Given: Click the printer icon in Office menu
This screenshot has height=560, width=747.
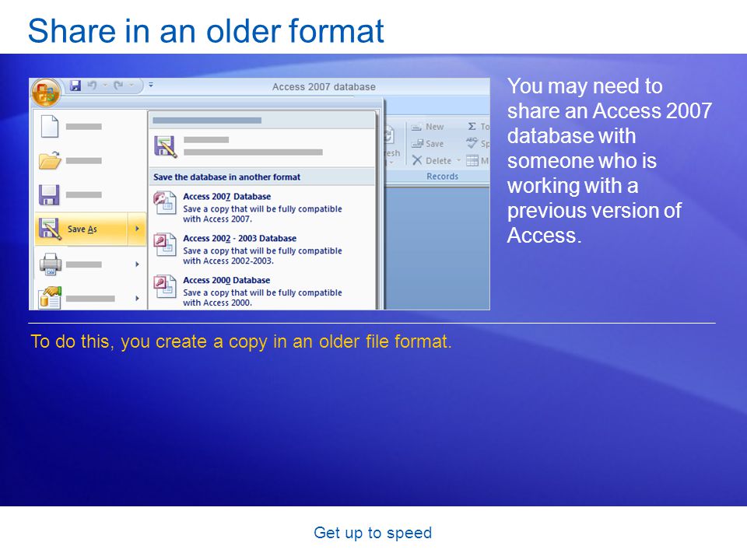Looking at the screenshot, I should pyautogui.click(x=50, y=264).
